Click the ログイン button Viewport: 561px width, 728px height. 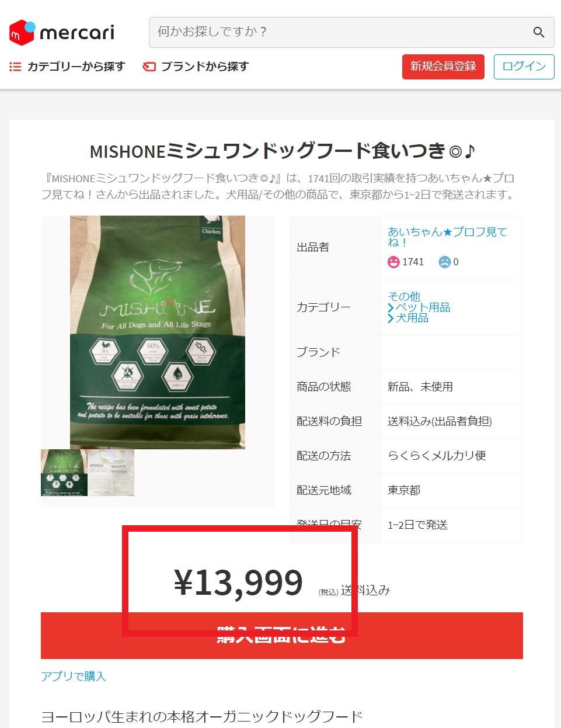coord(524,67)
